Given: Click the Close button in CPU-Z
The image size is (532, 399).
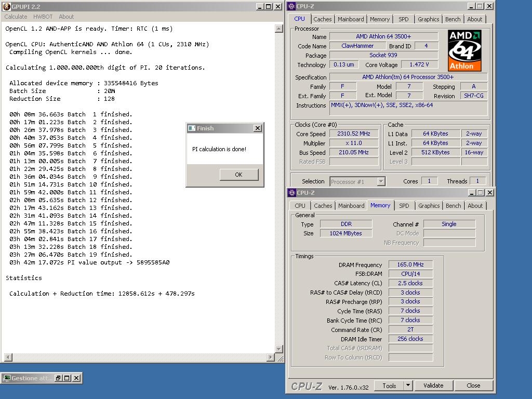Looking at the screenshot, I should [473, 386].
